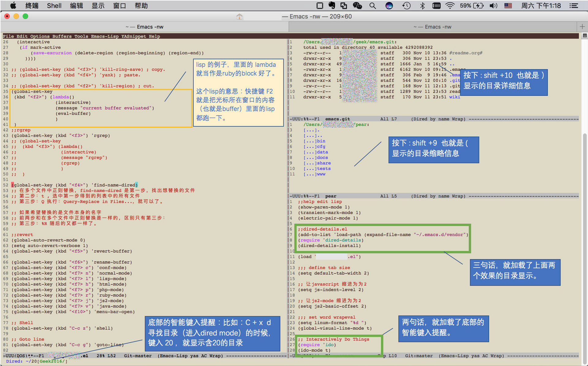Image resolution: width=588 pixels, height=366 pixels.
Task: Click the battery 59% indicator
Action: pyautogui.click(x=472, y=6)
